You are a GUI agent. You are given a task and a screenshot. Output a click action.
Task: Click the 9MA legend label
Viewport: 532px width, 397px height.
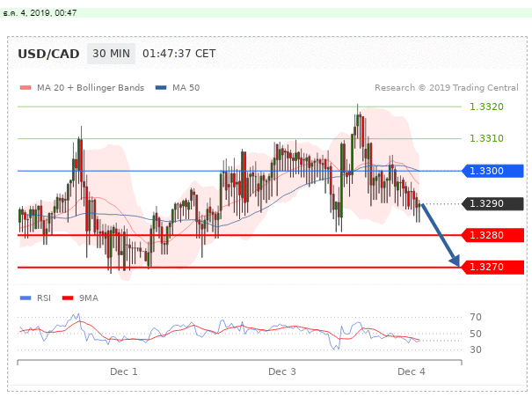[89, 298]
